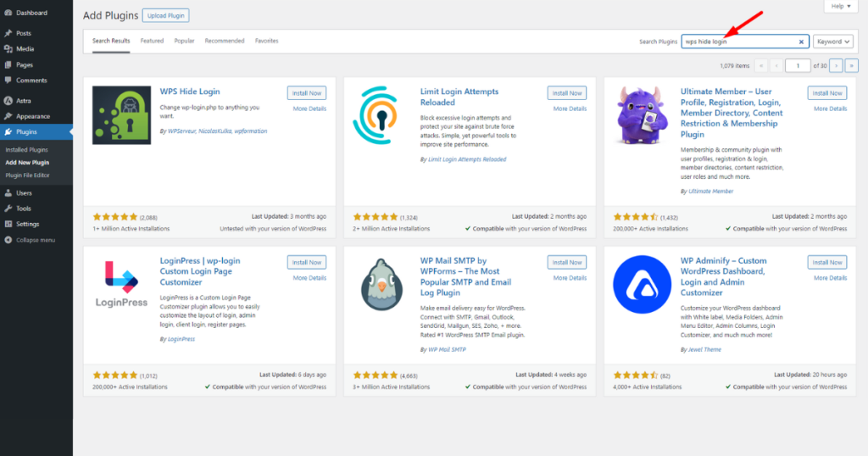Install the WP Adminify plugin
The image size is (868, 456).
tap(827, 262)
